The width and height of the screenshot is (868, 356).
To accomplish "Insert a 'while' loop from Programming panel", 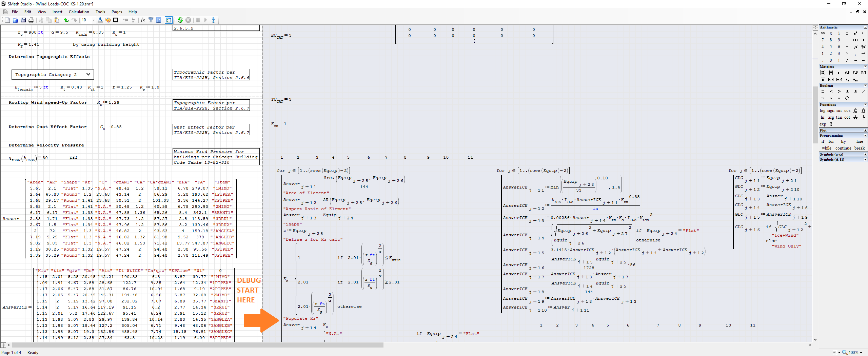I will (x=826, y=148).
